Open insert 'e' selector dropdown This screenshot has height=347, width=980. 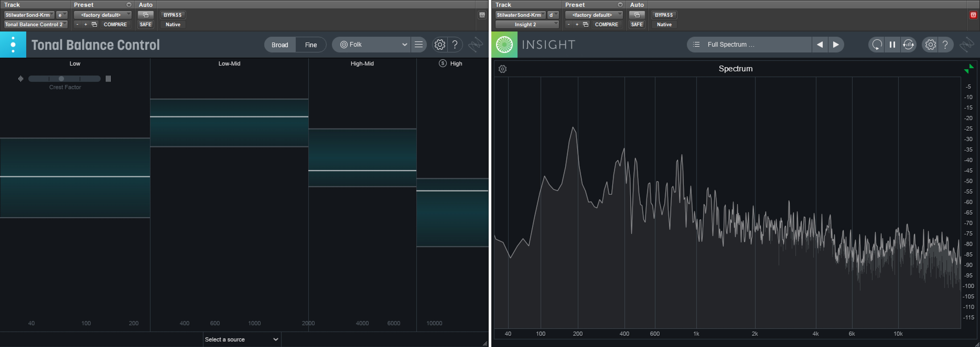(62, 15)
